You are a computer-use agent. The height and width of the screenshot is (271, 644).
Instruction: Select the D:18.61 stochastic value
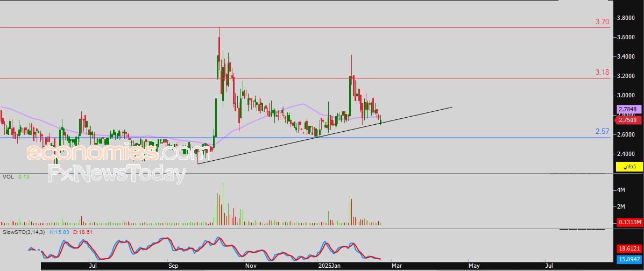pyautogui.click(x=83, y=232)
